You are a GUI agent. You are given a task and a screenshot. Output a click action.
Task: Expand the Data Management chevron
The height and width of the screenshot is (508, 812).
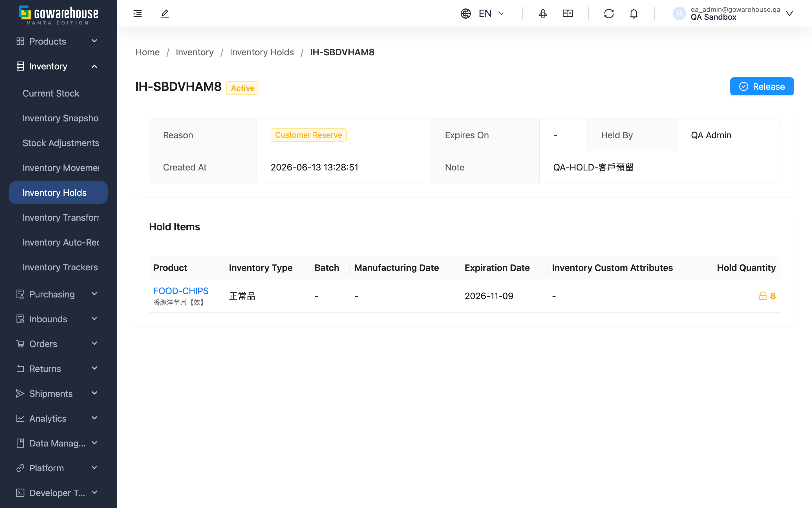coord(95,443)
